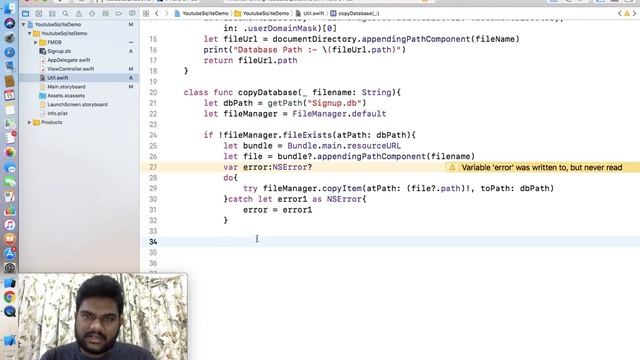Open YoutubeSqliteDemo project in jump bar
The height and width of the screenshot is (360, 640).
click(201, 13)
